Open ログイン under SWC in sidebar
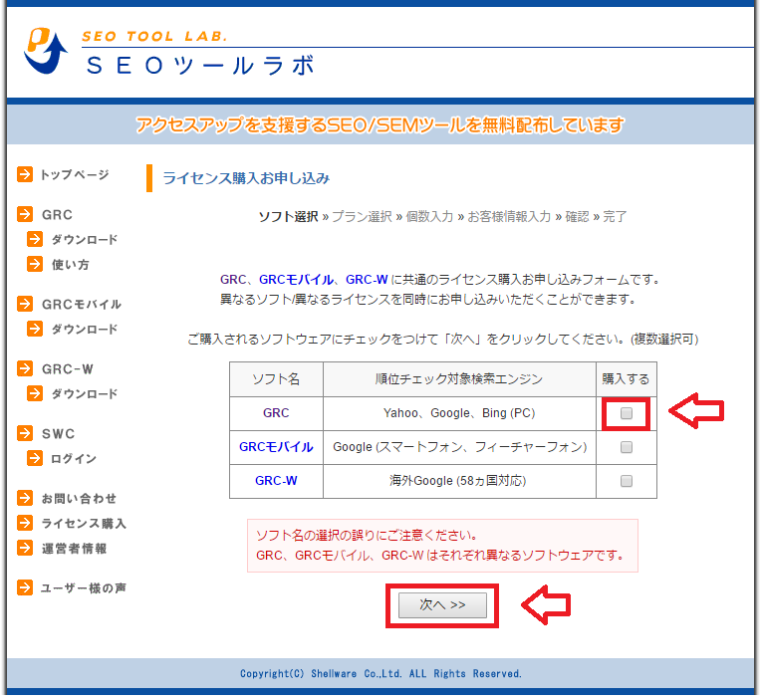Screen dimensions: 762x700 [74, 459]
